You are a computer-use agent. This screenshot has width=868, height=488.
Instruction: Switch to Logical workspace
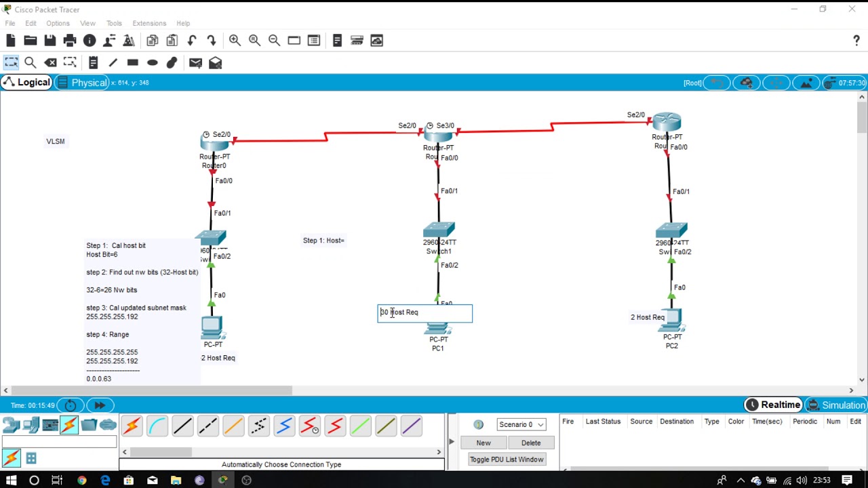click(x=26, y=82)
